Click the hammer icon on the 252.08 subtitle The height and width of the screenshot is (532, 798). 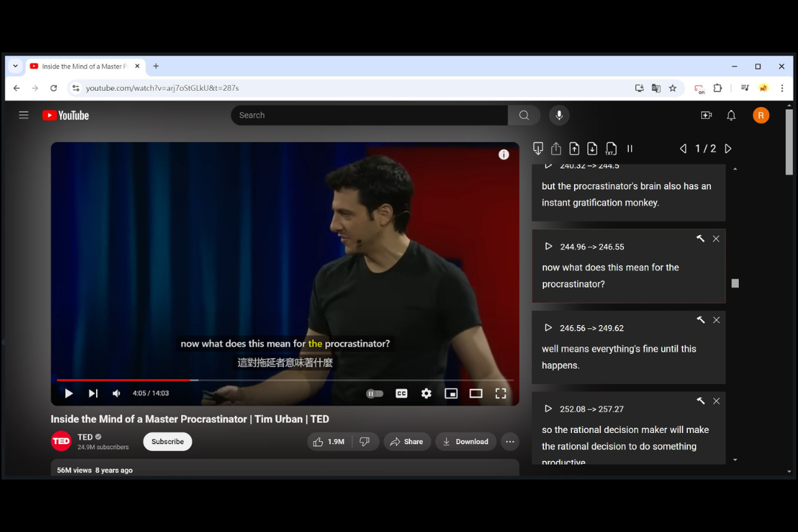pos(700,400)
